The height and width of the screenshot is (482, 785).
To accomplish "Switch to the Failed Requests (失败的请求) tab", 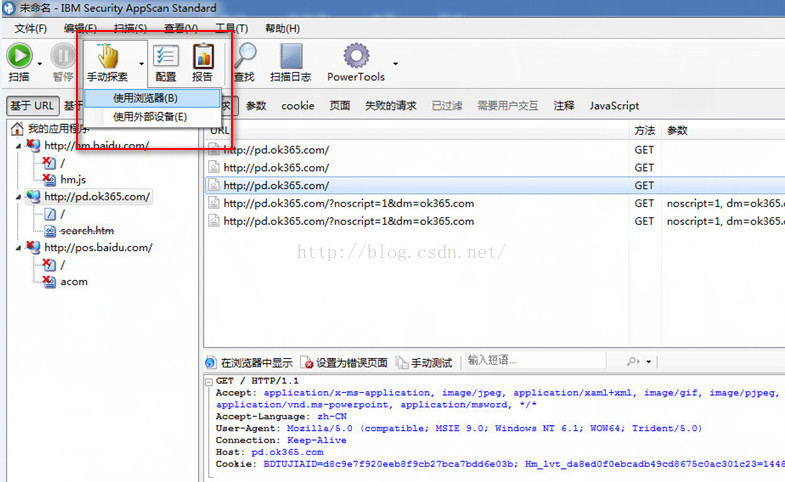I will point(390,106).
